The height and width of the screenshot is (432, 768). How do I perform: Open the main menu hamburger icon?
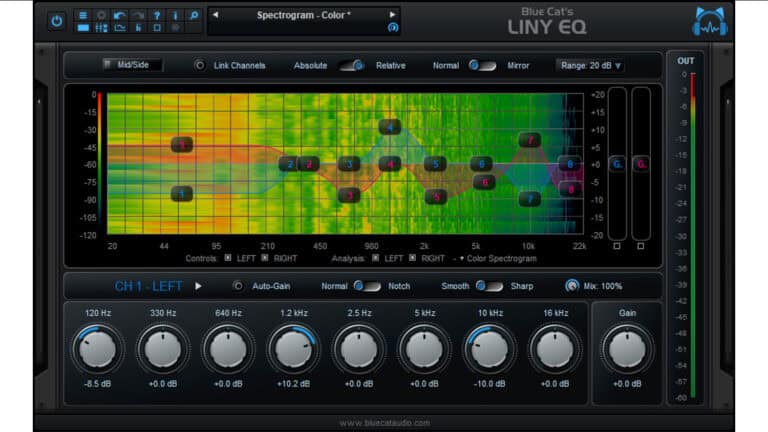pos(83,15)
